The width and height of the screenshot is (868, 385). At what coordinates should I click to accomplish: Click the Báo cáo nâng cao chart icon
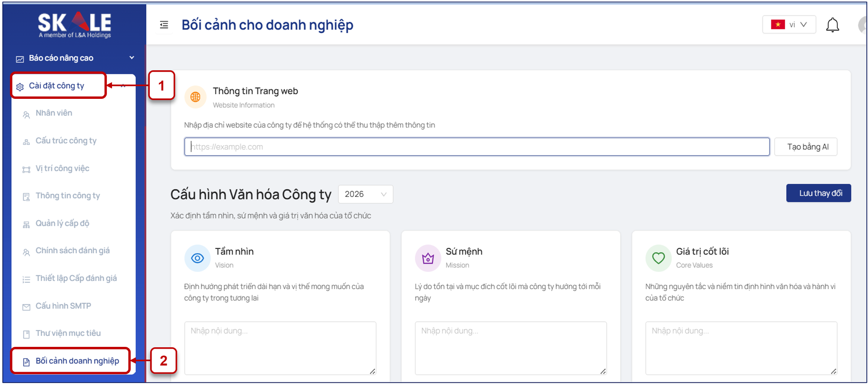tap(20, 59)
